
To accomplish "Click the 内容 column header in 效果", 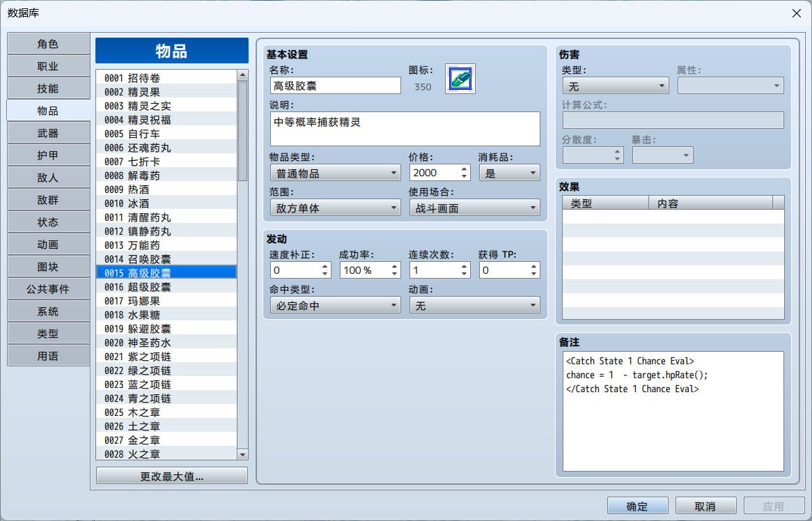I will click(710, 203).
